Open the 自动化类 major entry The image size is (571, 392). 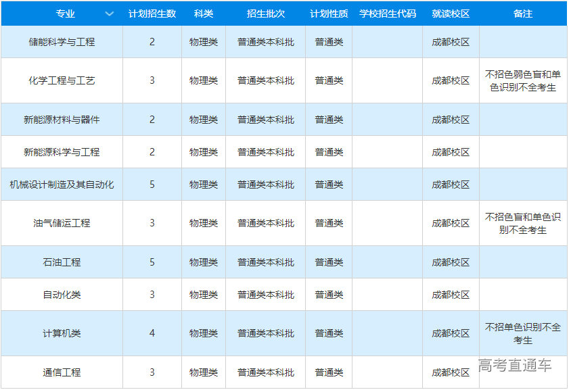[62, 295]
